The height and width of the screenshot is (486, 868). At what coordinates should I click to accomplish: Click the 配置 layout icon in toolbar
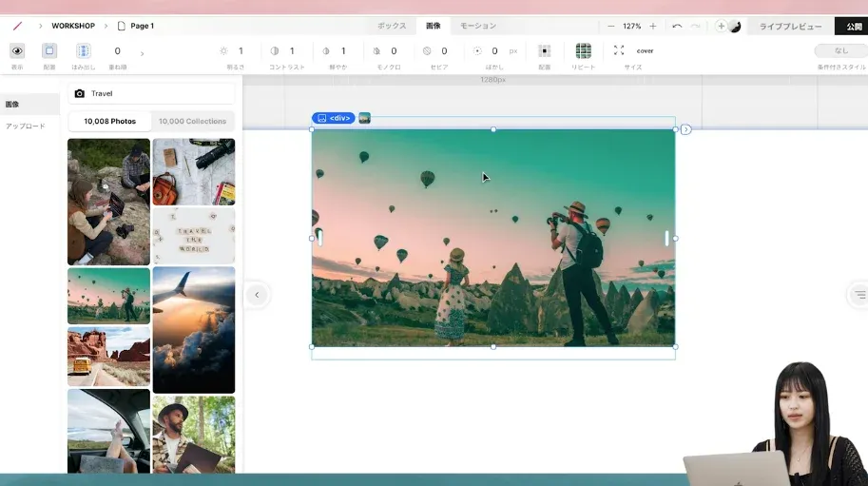49,51
